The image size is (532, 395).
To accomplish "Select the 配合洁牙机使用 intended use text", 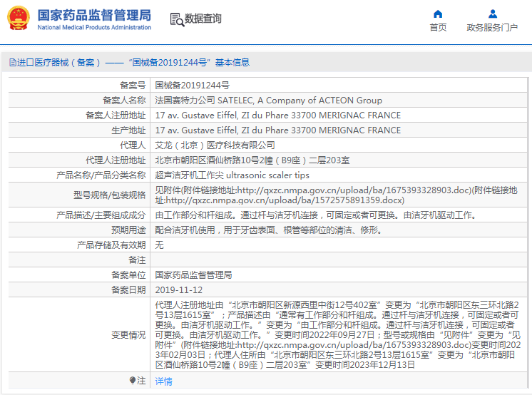I will tap(270, 230).
